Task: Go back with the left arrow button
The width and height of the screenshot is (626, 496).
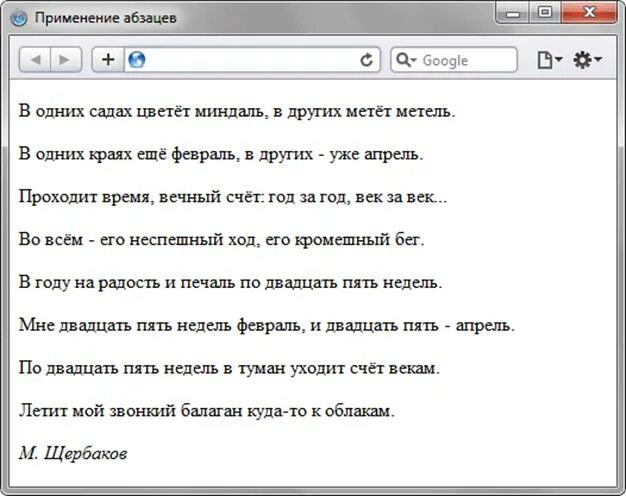Action: click(x=35, y=60)
